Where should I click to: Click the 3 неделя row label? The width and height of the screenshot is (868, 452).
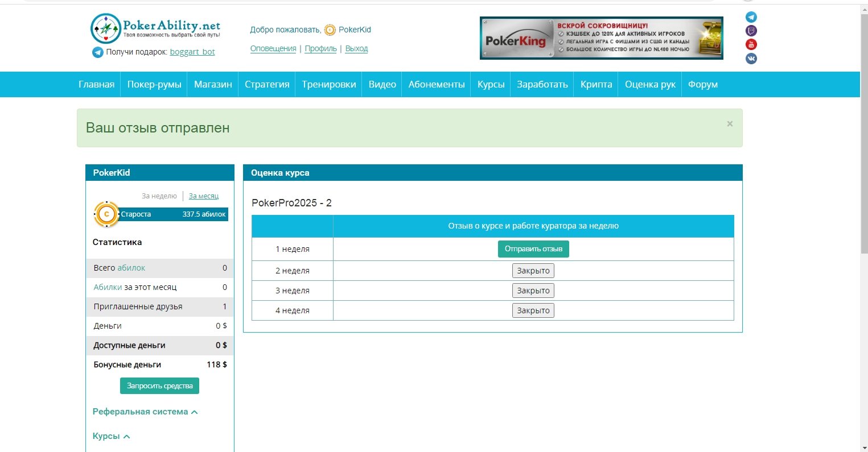[293, 291]
